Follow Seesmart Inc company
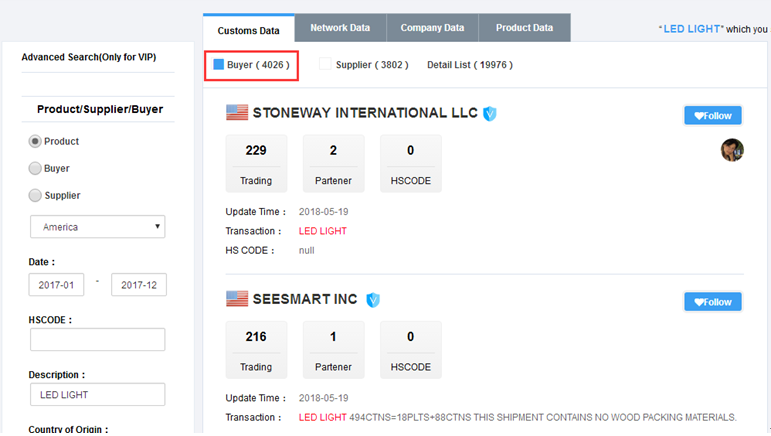Viewport: 771px width, 436px height. pos(713,301)
